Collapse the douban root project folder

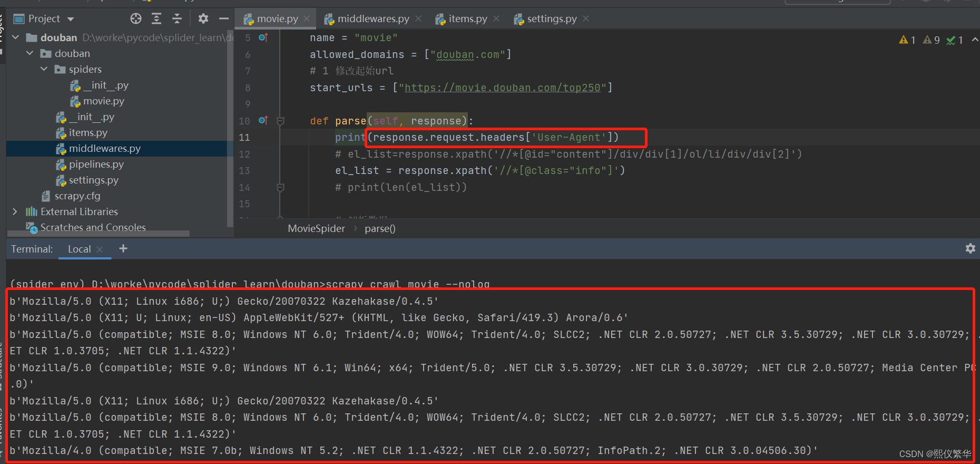point(16,37)
